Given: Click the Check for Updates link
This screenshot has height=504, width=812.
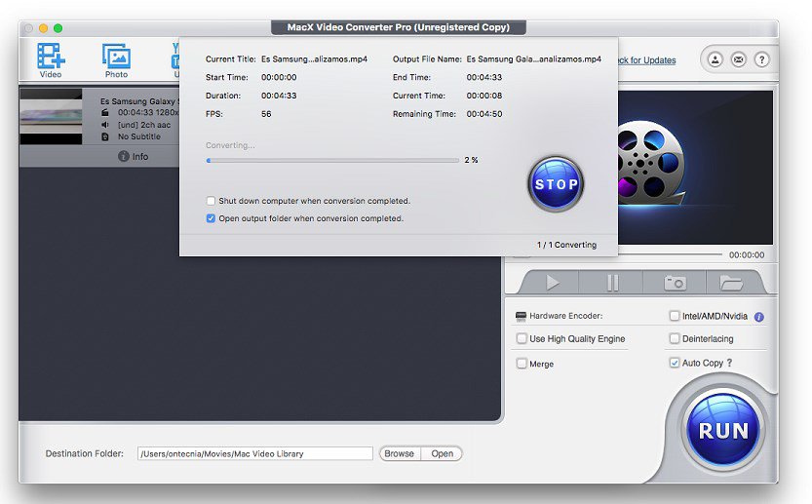Looking at the screenshot, I should click(647, 60).
